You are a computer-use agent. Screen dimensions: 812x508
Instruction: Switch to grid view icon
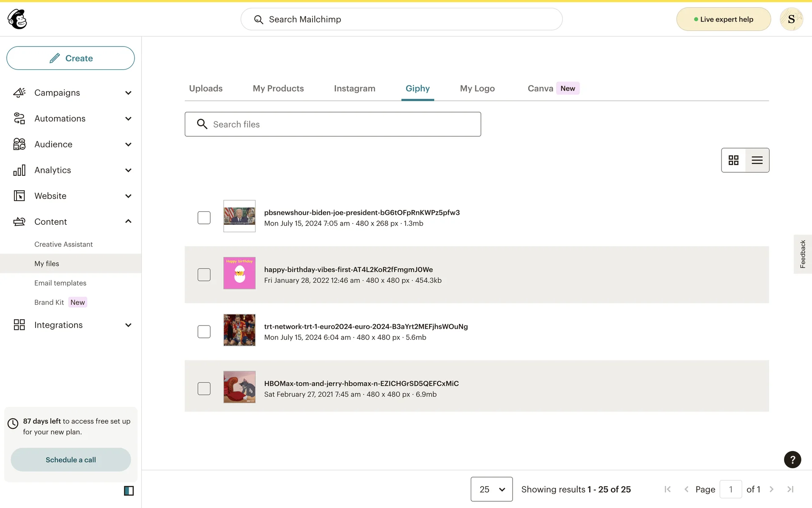point(733,160)
